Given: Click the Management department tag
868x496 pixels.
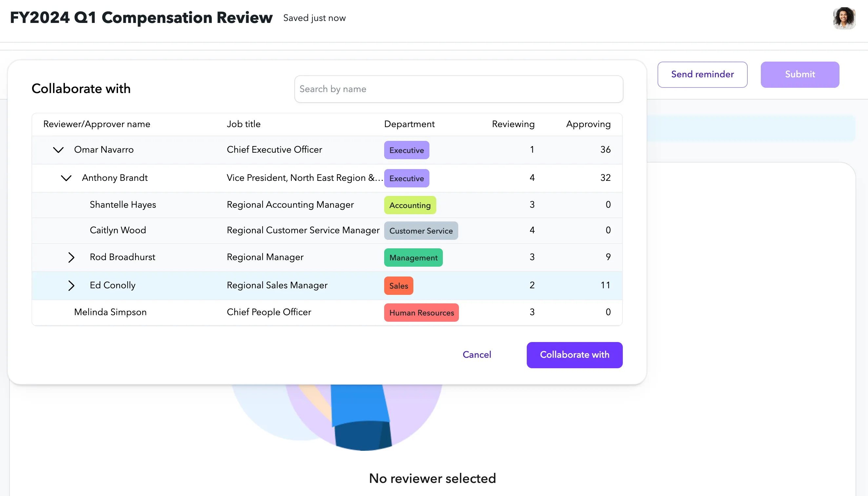Looking at the screenshot, I should tap(413, 258).
